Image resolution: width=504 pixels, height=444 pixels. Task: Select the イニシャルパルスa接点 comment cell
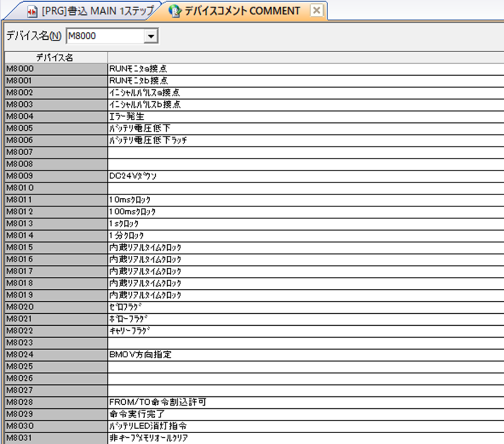coord(305,93)
